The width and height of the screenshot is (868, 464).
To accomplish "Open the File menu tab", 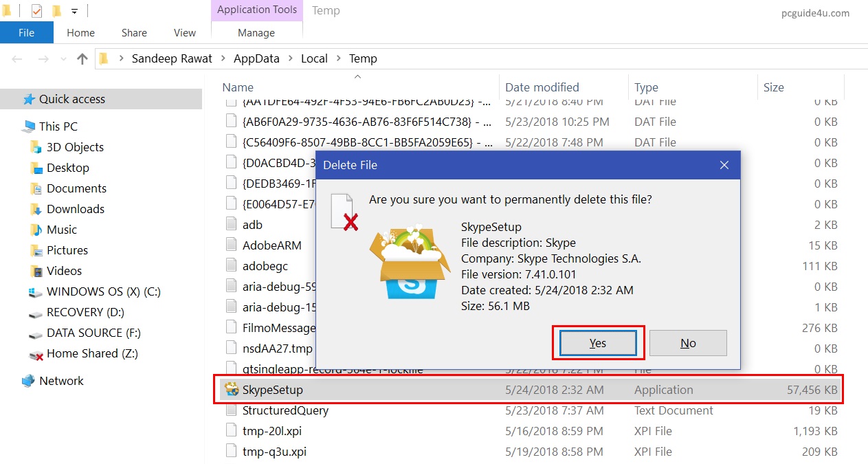I will tap(26, 33).
